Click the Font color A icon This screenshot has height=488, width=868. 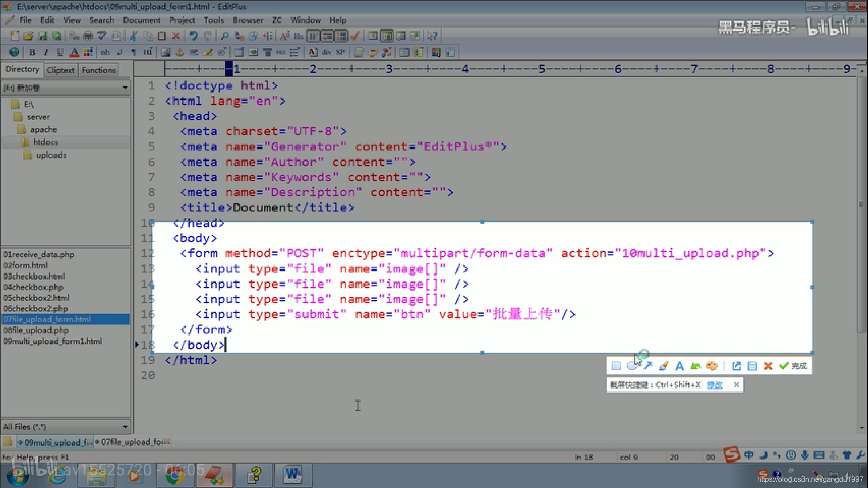[74, 52]
